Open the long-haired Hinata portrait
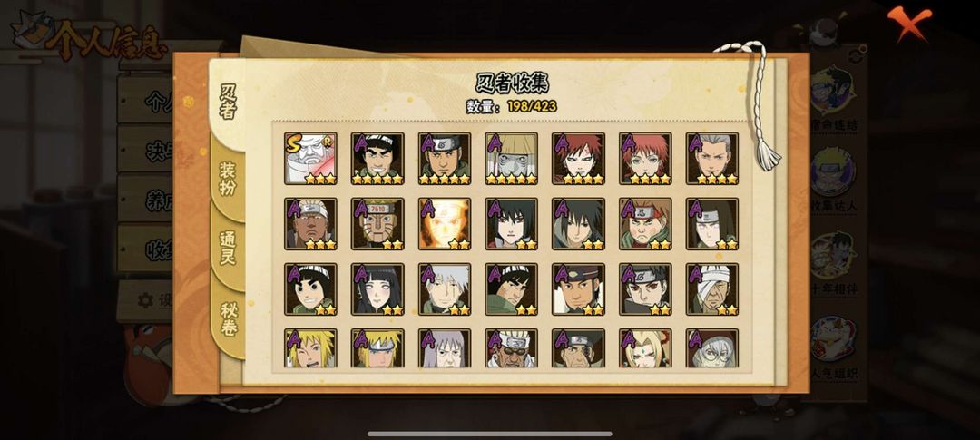This screenshot has width=980, height=440. tap(377, 289)
